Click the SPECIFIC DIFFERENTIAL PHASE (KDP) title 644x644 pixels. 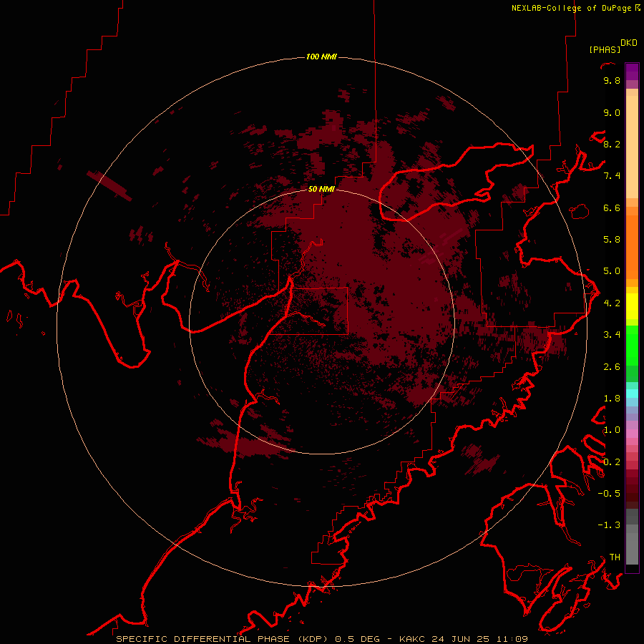[x=222, y=639]
